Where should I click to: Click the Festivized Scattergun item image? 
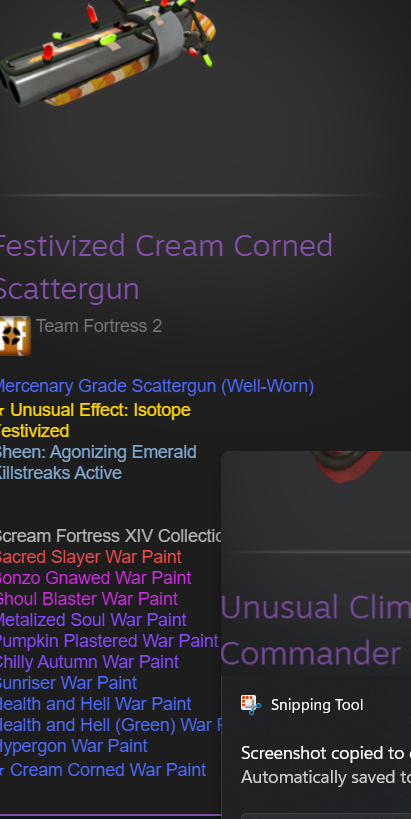coord(108,52)
